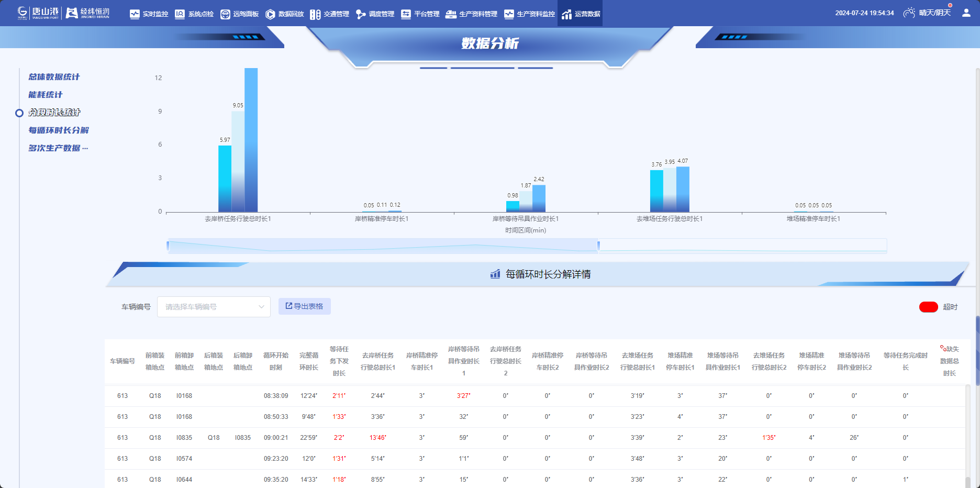This screenshot has height=488, width=980.
Task: Click the user profile icon
Action: (x=966, y=13)
